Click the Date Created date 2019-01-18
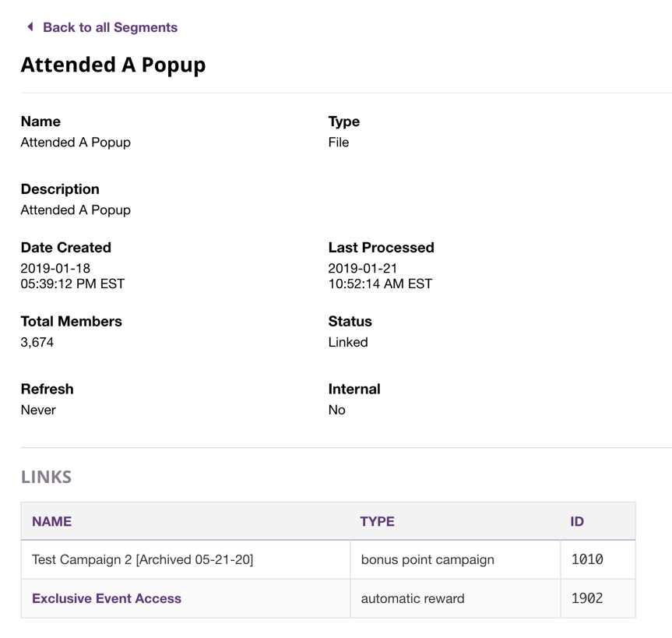The height and width of the screenshot is (638, 672). [x=55, y=268]
